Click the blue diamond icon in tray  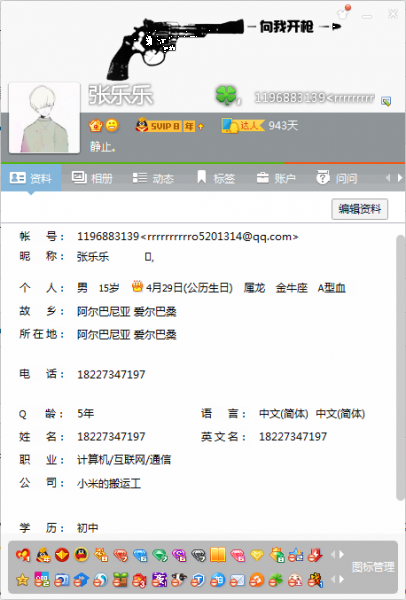140,555
